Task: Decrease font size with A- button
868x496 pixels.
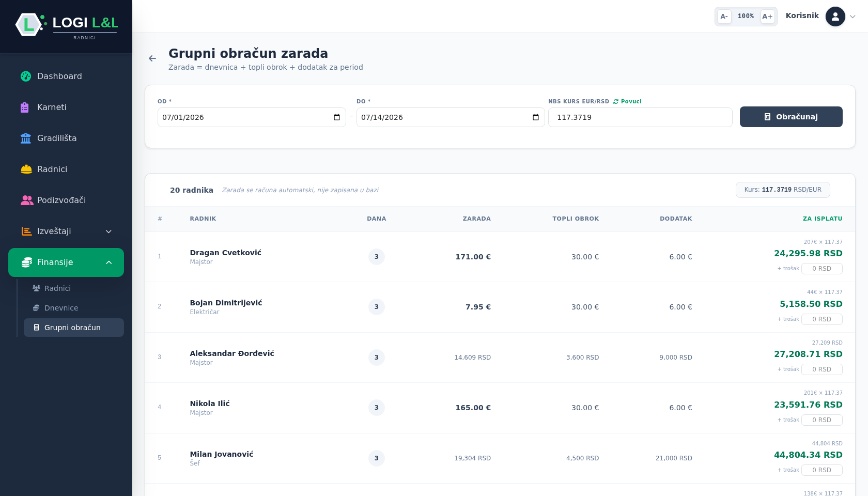Action: click(724, 17)
